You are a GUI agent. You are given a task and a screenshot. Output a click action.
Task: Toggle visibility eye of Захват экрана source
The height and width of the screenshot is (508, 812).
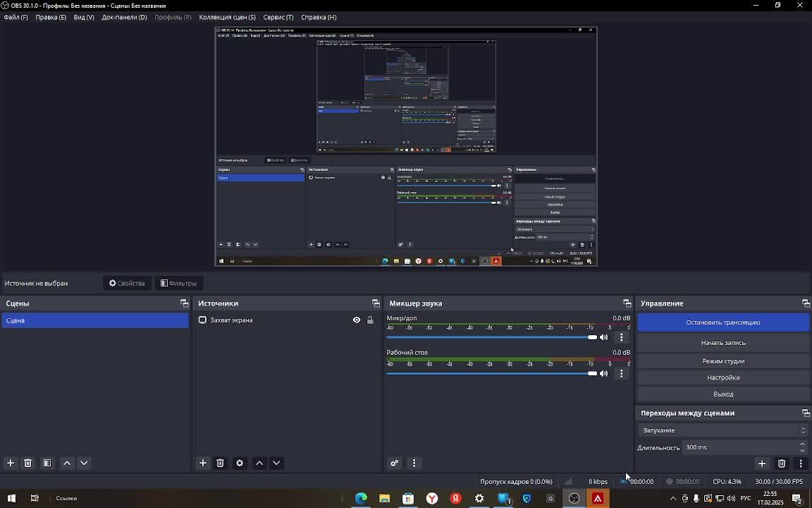coord(356,320)
